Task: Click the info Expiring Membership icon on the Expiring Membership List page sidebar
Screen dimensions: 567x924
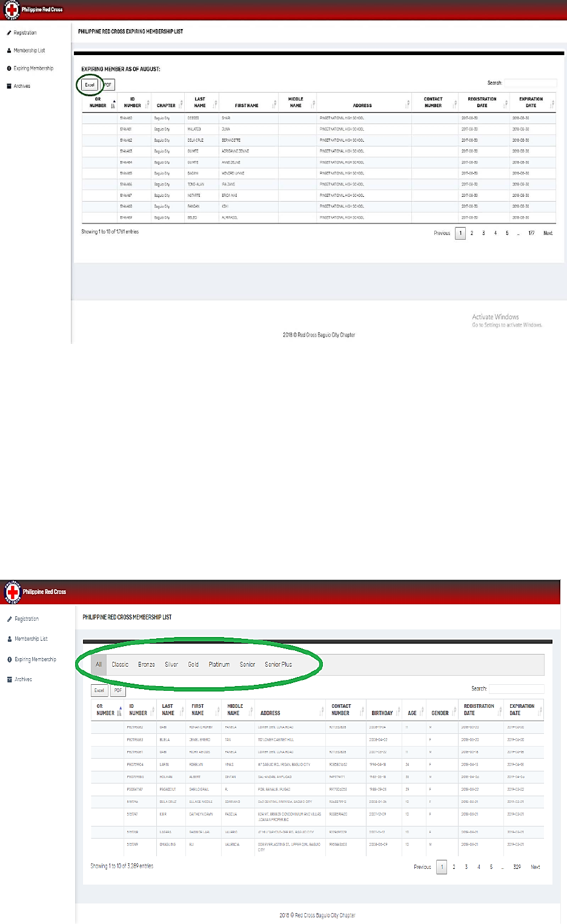Action: (x=9, y=68)
